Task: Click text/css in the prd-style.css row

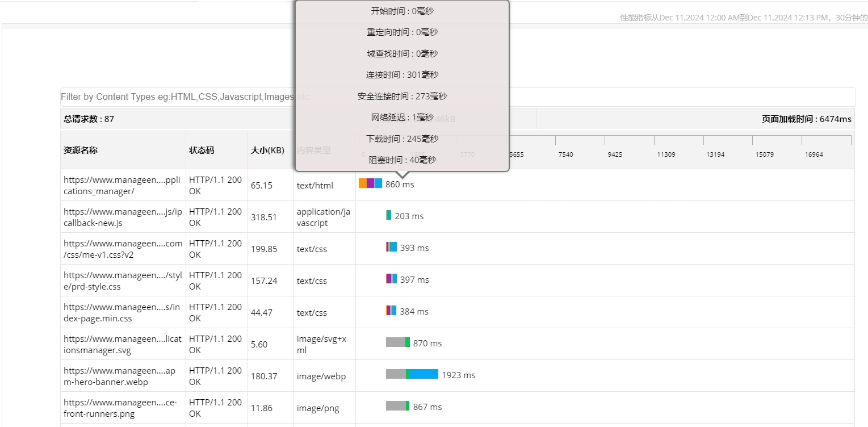Action: (312, 281)
